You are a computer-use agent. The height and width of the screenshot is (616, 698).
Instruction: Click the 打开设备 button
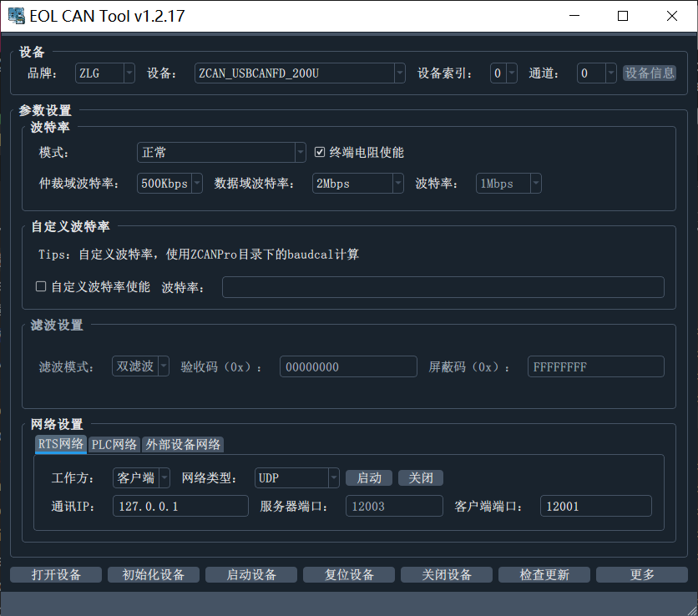[56, 574]
